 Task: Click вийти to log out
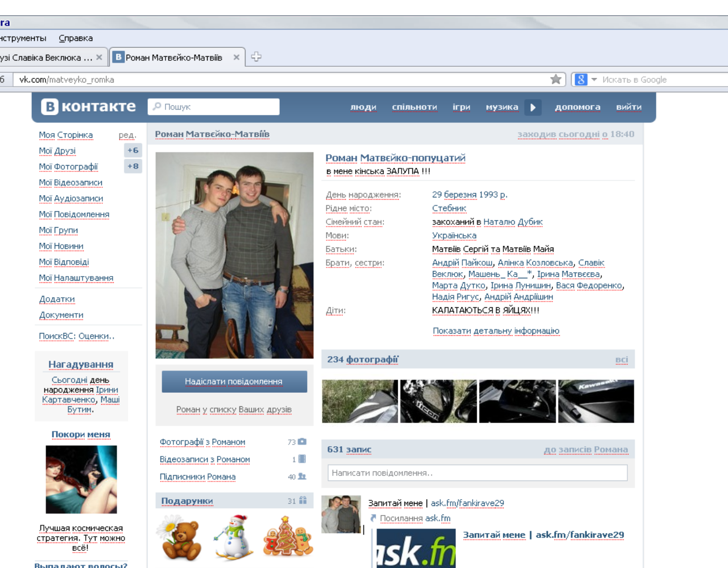[628, 107]
